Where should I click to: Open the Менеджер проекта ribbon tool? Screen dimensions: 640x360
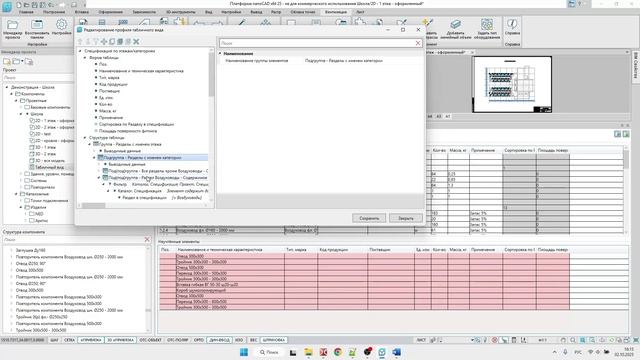[13, 29]
